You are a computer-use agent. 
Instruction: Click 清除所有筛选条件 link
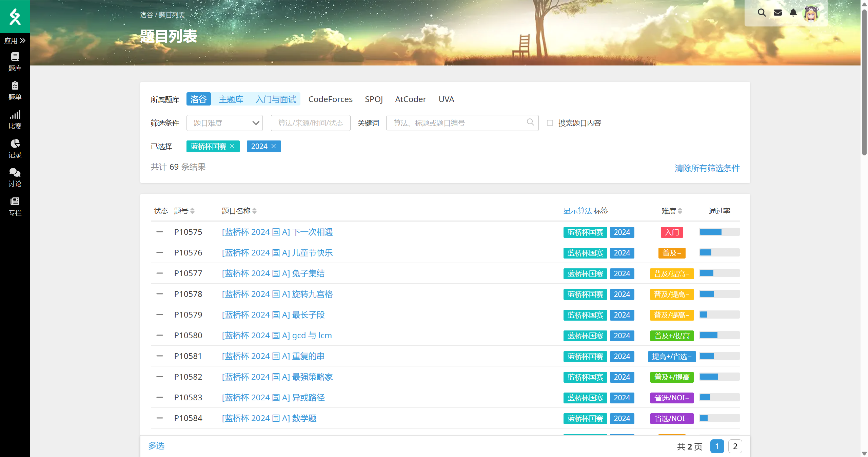pos(707,168)
